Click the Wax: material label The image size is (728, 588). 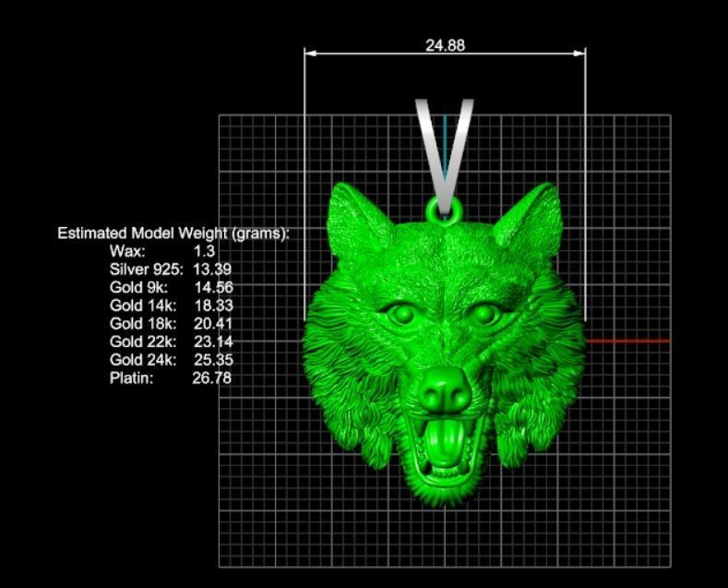pos(127,251)
